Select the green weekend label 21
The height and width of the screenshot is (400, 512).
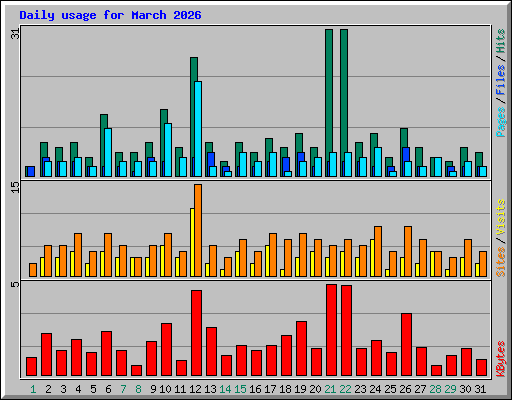[330, 389]
